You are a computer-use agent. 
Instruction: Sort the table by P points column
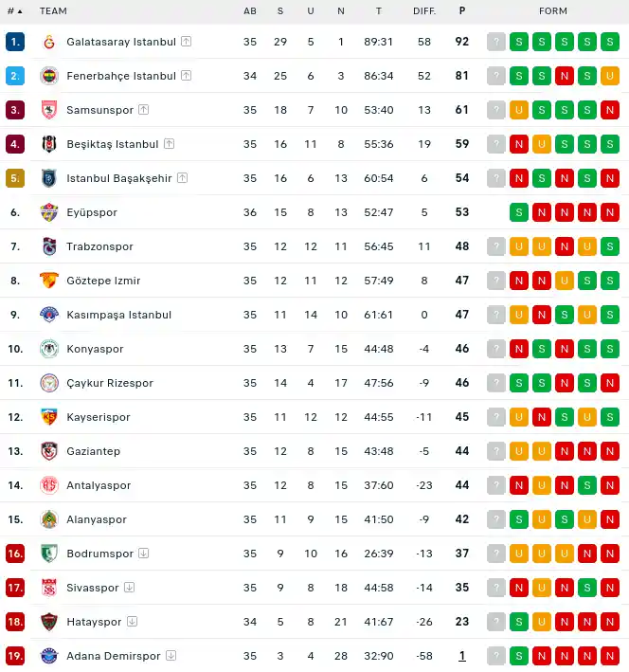pos(462,10)
